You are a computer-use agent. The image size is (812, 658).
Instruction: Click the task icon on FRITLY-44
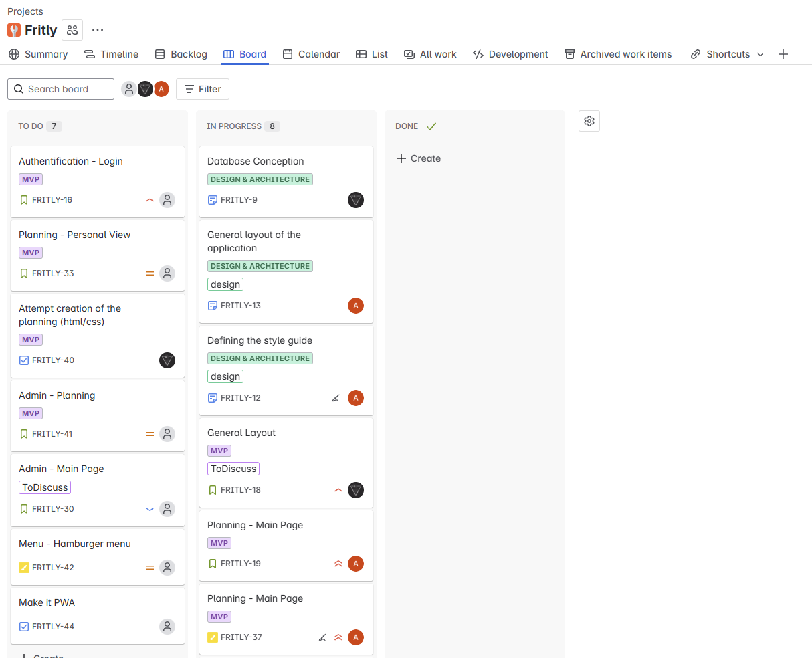(24, 626)
